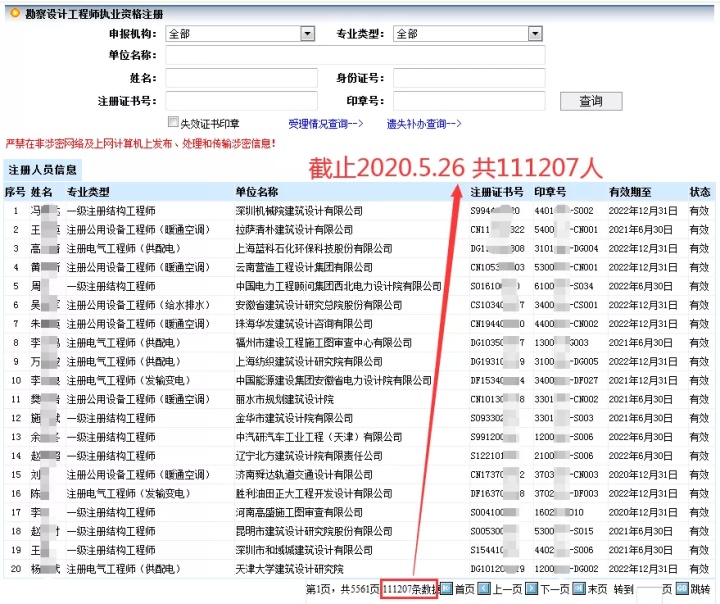Click the 末页 pagination link
720x604 pixels.
597,589
